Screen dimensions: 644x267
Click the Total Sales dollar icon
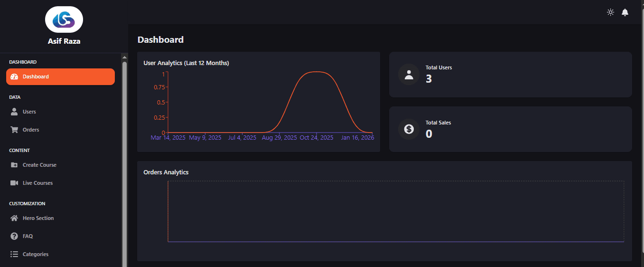click(409, 129)
